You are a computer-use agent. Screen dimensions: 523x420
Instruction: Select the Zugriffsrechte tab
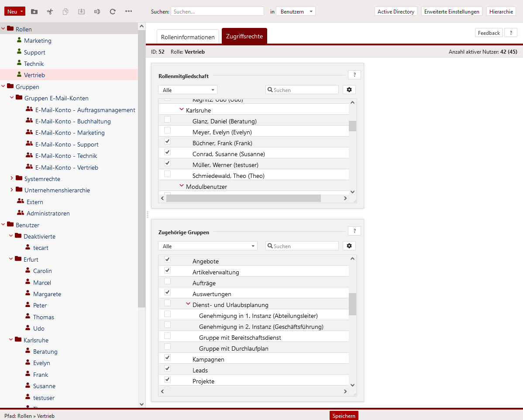click(244, 37)
